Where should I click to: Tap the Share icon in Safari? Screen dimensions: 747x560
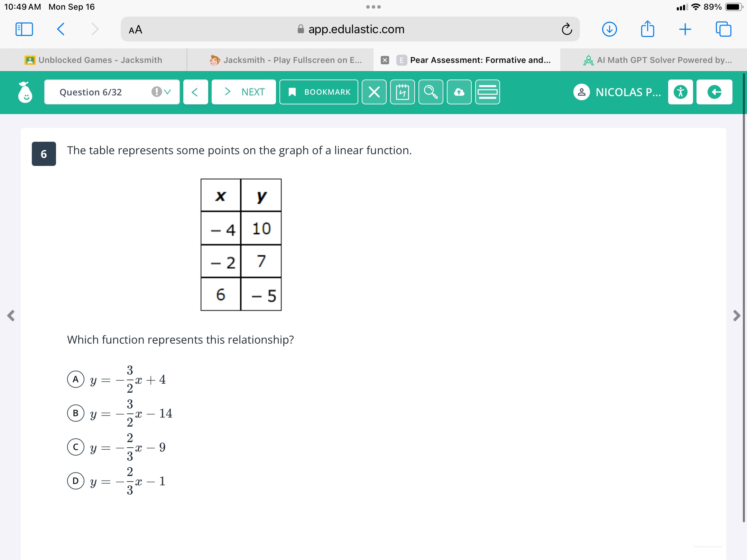pyautogui.click(x=647, y=29)
